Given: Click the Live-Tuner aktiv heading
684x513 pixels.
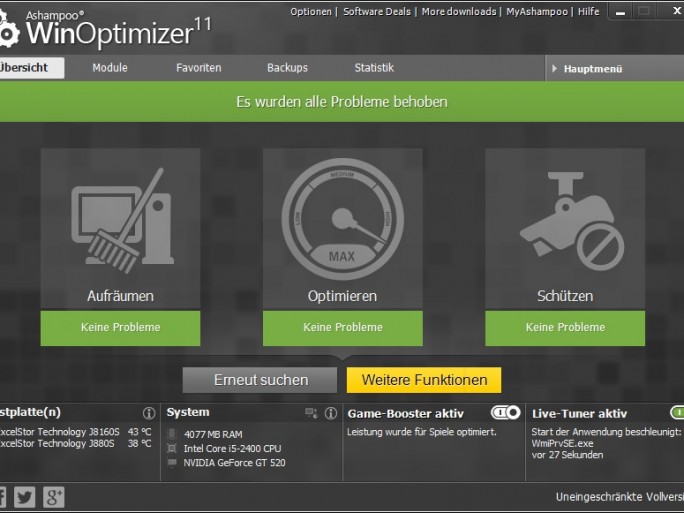Looking at the screenshot, I should point(579,414).
